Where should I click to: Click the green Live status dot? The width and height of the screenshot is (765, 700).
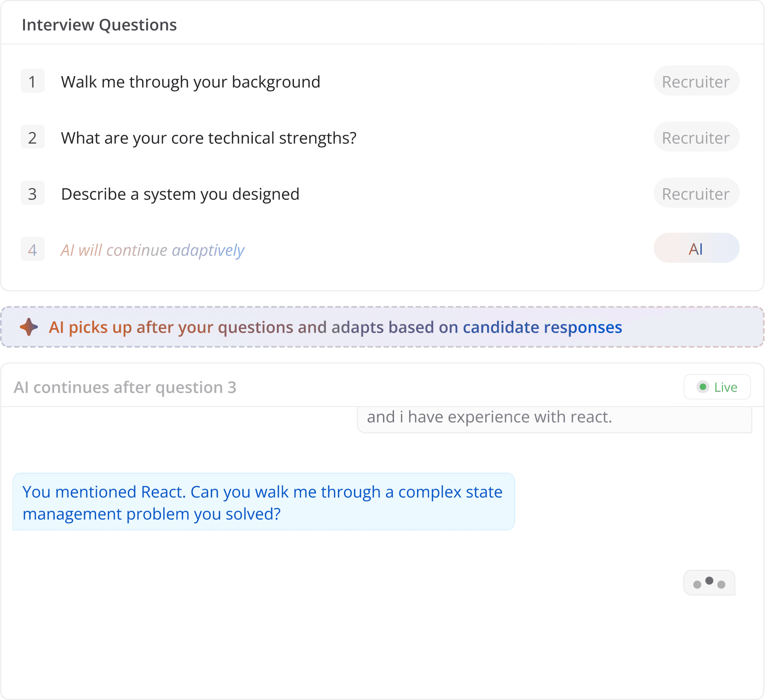703,387
